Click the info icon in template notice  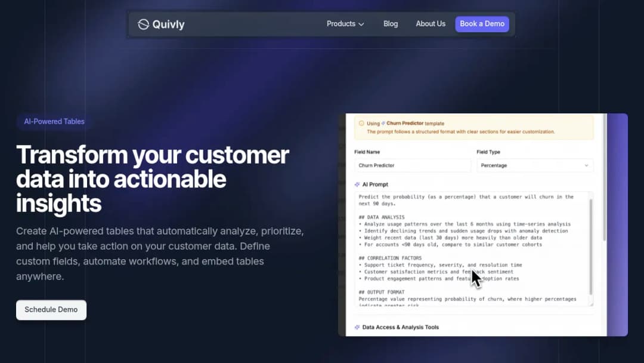tap(361, 124)
